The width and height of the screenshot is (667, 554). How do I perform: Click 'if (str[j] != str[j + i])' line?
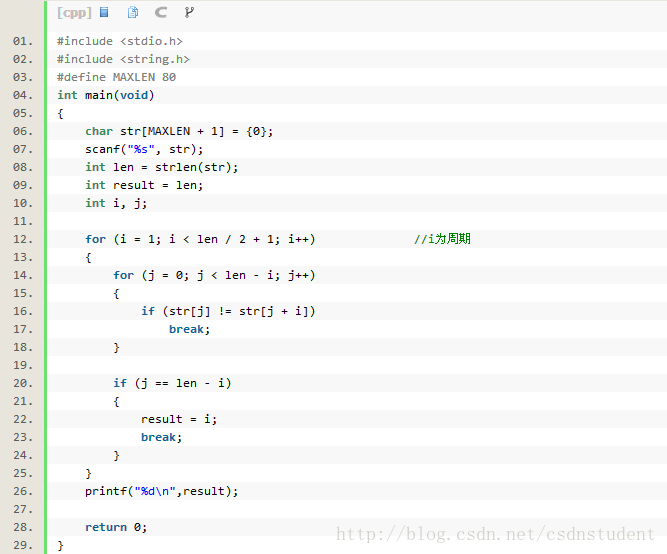(x=228, y=311)
